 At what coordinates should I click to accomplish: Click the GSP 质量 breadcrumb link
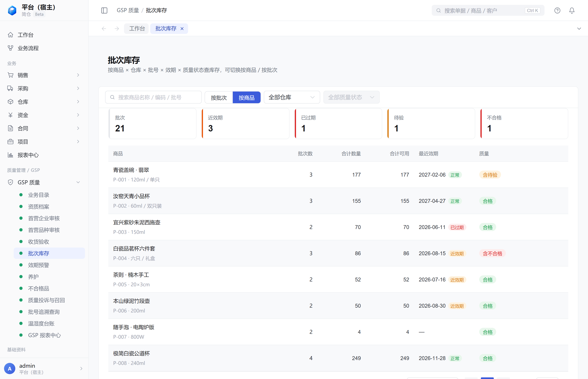[128, 10]
